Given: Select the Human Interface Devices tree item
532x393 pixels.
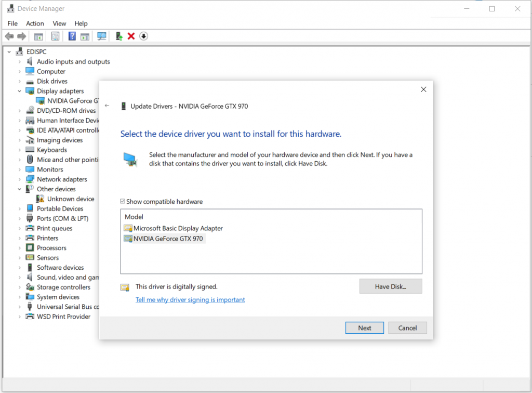Looking at the screenshot, I should [68, 121].
